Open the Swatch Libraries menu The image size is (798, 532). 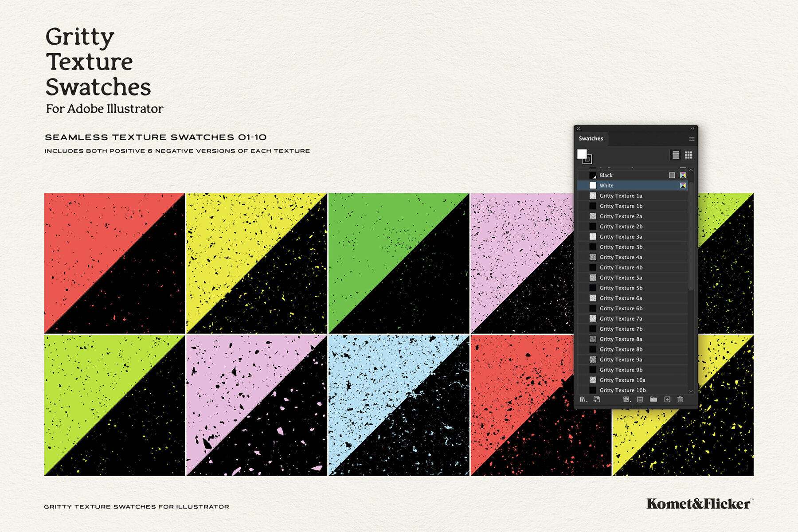583,400
